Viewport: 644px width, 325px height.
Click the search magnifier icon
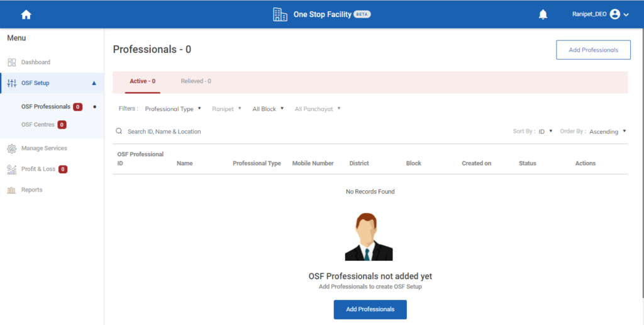click(119, 132)
